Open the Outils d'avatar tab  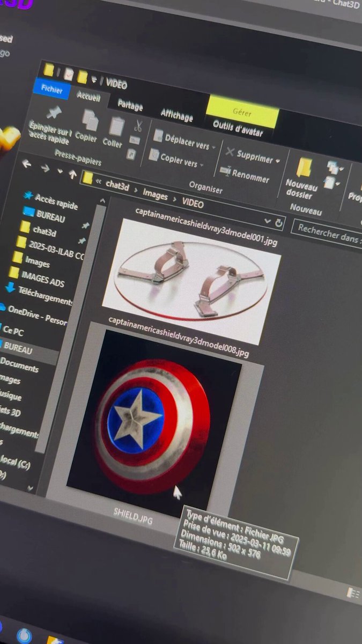(238, 128)
